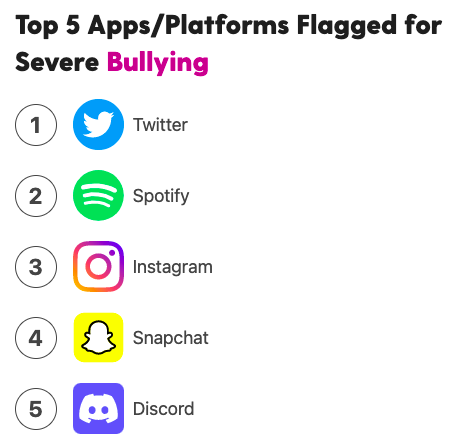Click the word Severe in the heading
This screenshot has height=446, width=471.
[x=57, y=62]
